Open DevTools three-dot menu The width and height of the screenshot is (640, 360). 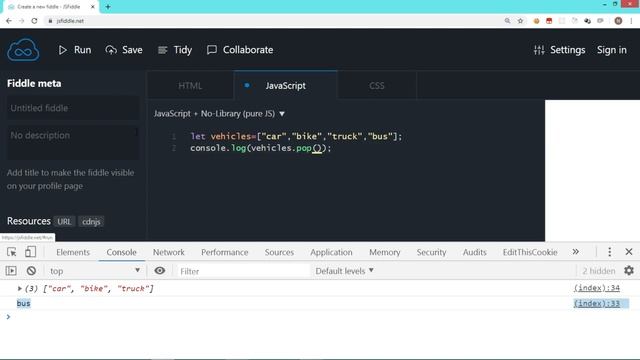609,252
